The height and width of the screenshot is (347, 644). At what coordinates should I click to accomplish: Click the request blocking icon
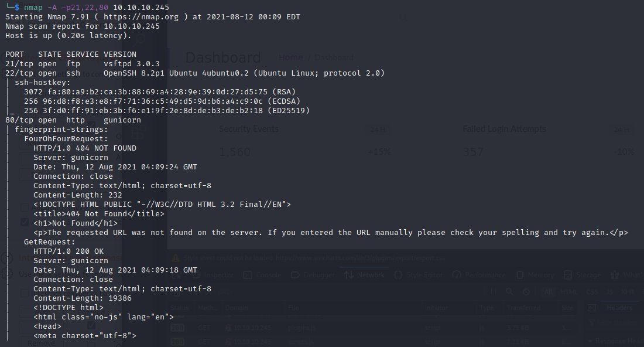[526, 291]
